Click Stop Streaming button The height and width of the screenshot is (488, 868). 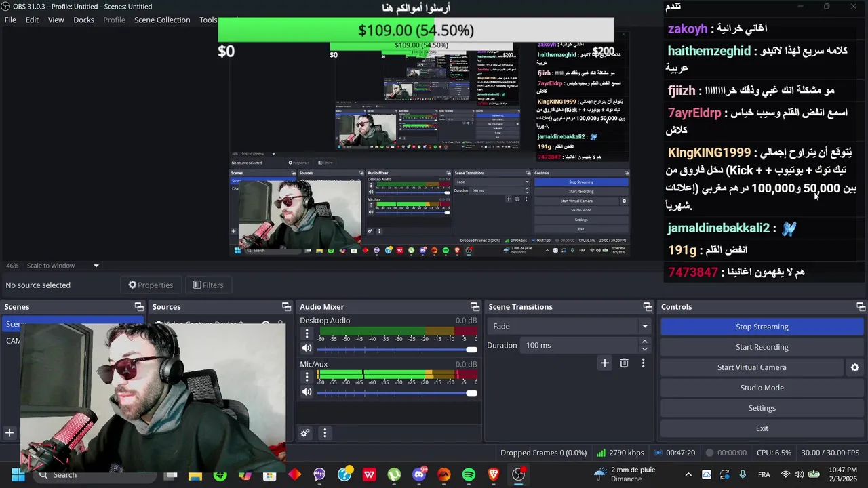pyautogui.click(x=762, y=327)
